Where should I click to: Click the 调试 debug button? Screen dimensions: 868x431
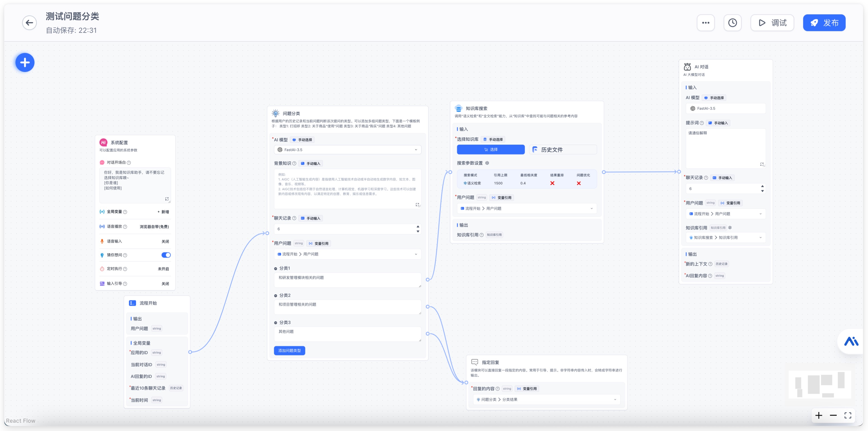(x=772, y=23)
